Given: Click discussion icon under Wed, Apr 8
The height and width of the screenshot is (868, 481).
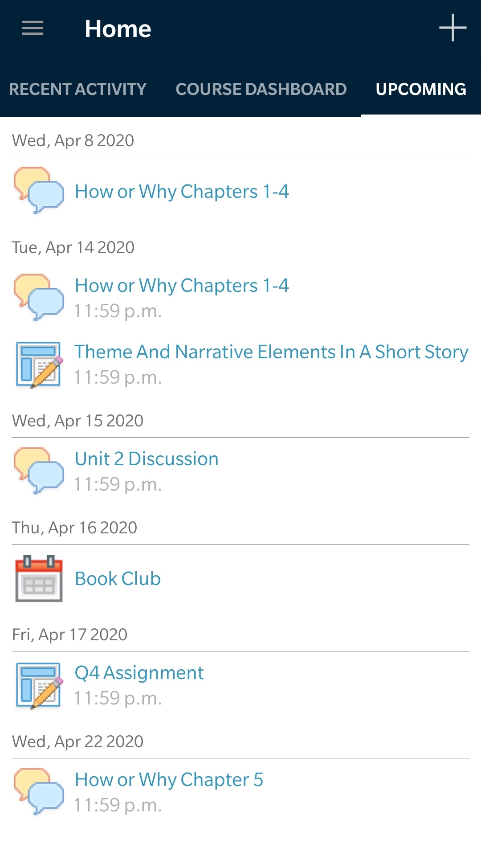Looking at the screenshot, I should (39, 191).
